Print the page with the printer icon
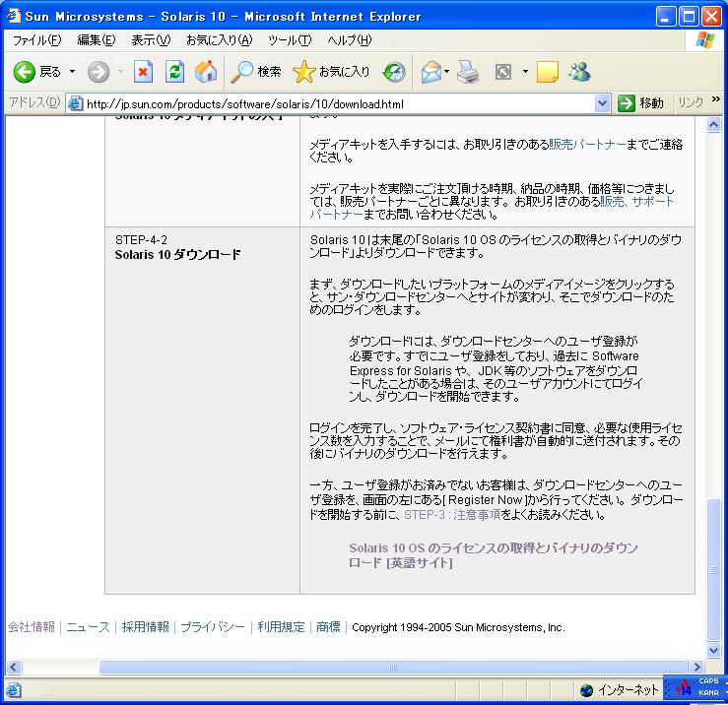 click(468, 72)
